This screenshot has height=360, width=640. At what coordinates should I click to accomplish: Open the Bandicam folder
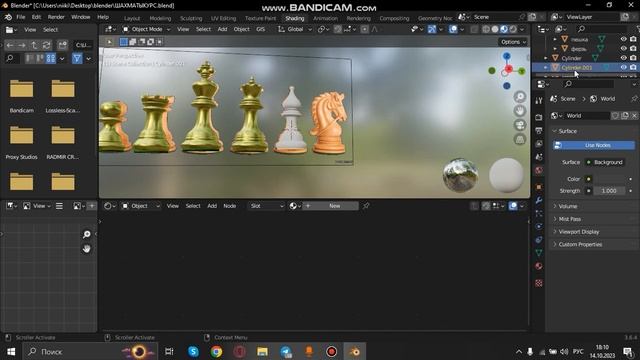(22, 96)
